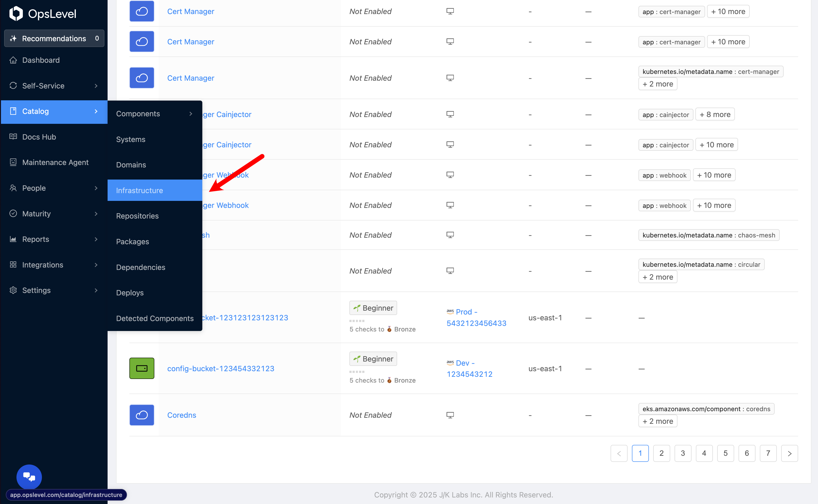
Task: Click the Settings gear icon in sidebar
Action: point(13,290)
